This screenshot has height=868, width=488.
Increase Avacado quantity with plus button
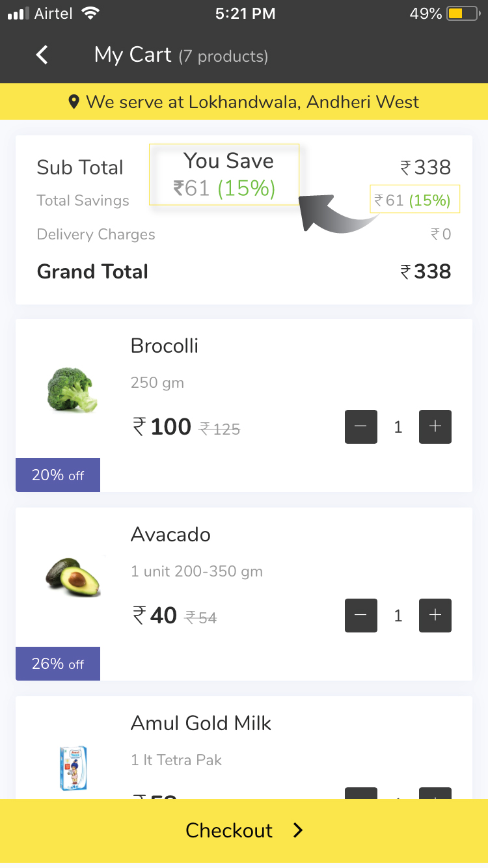(435, 616)
